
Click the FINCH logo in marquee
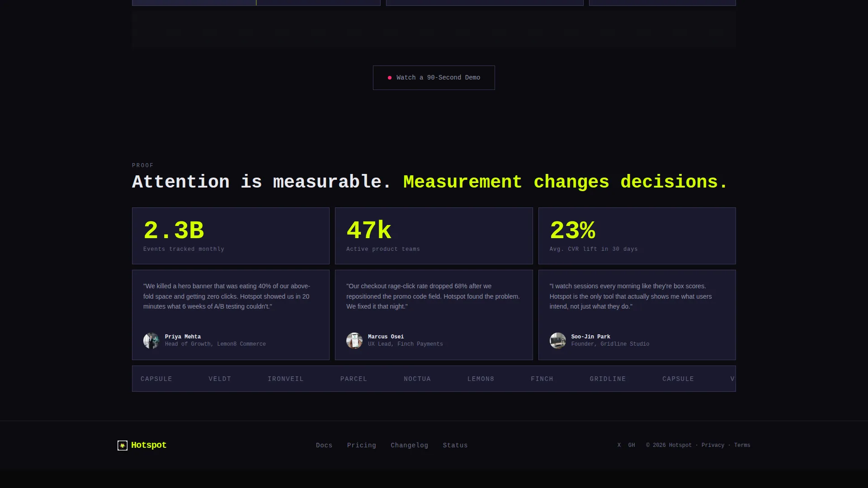(x=542, y=379)
